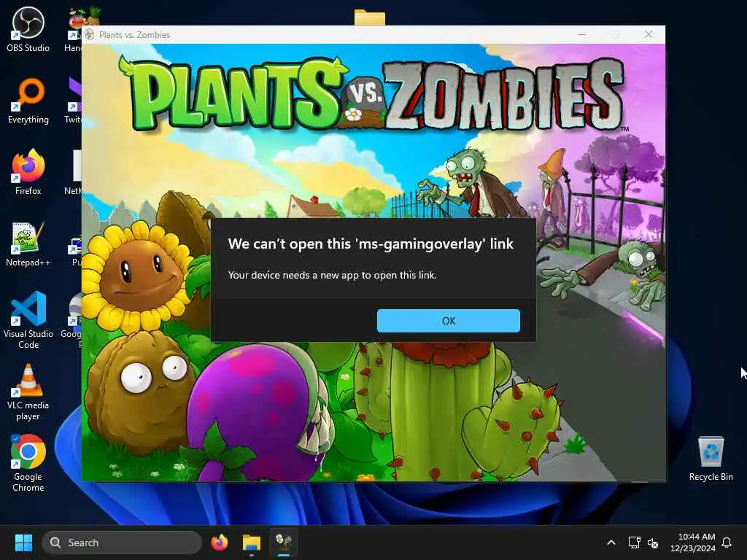Close the Plants vs. Zombies window
The width and height of the screenshot is (747, 560).
[649, 34]
